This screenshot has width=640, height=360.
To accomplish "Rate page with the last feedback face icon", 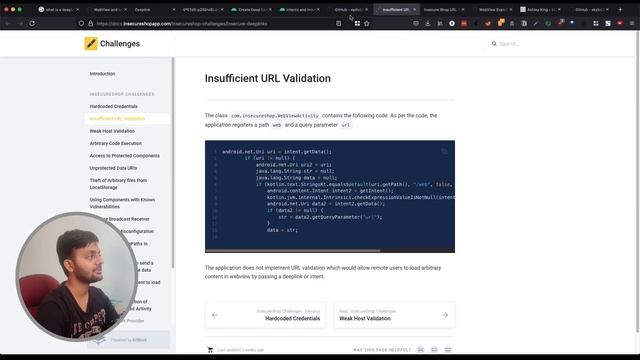I will click(448, 349).
